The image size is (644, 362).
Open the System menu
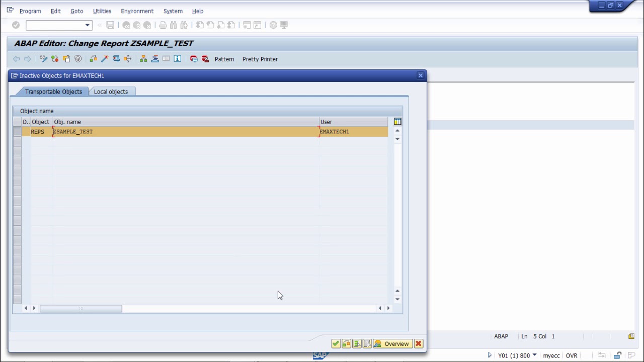tap(173, 11)
